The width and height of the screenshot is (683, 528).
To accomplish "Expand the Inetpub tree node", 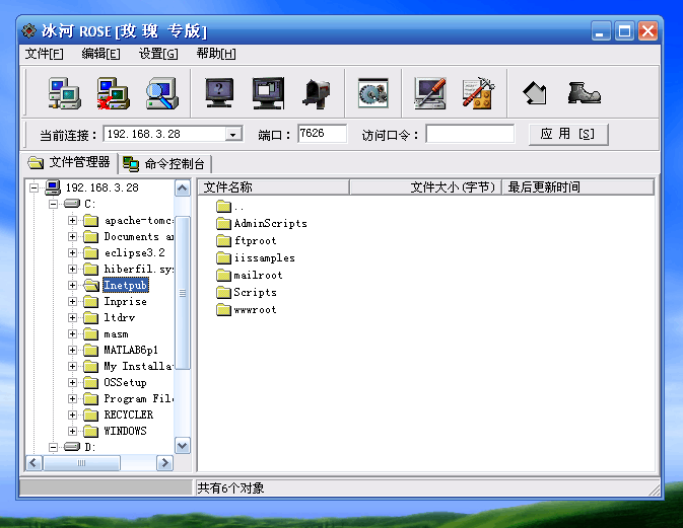I will pyautogui.click(x=72, y=285).
